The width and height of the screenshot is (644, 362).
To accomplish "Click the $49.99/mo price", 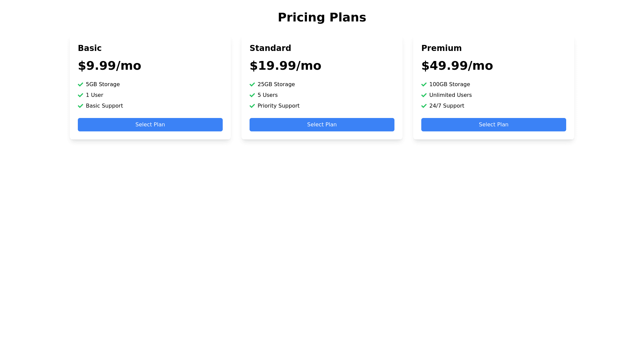I will 457,66.
